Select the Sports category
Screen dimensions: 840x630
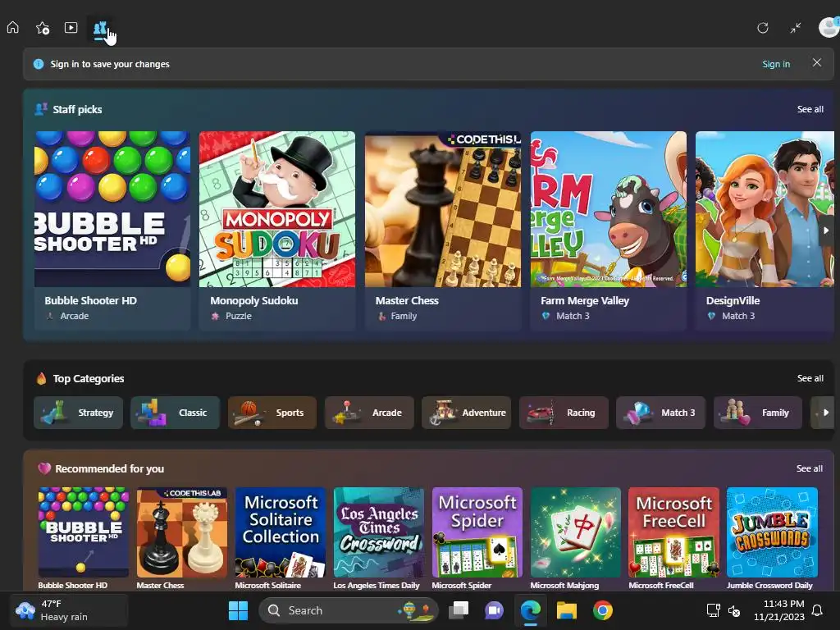272,413
